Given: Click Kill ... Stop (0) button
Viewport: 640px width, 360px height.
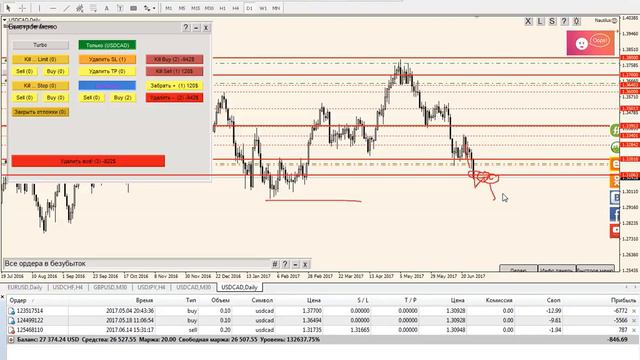Looking at the screenshot, I should pos(40,86).
